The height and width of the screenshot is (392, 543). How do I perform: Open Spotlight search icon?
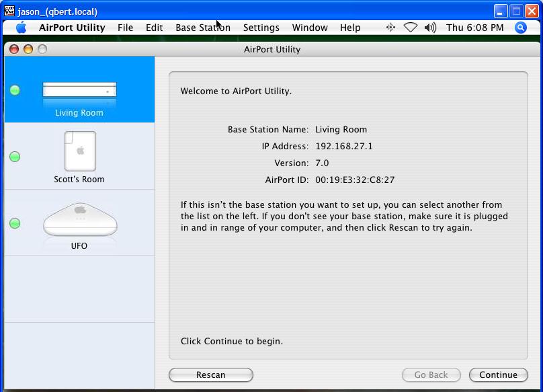521,28
